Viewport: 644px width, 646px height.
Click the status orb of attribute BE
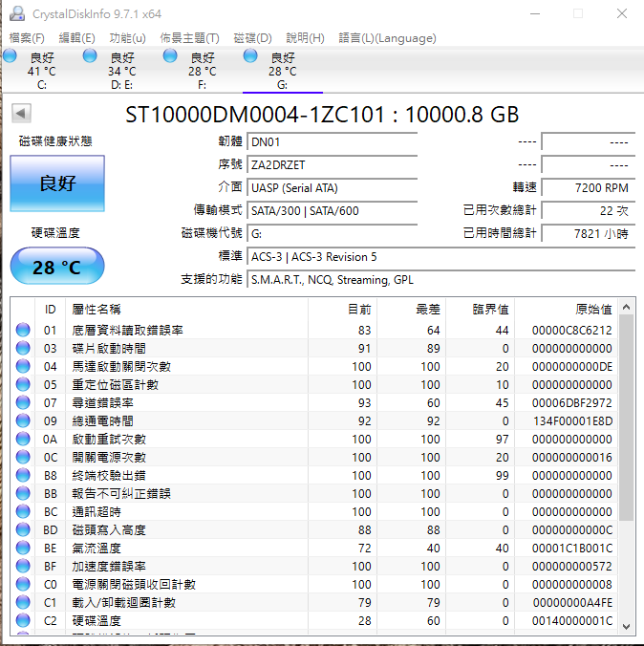pos(23,548)
